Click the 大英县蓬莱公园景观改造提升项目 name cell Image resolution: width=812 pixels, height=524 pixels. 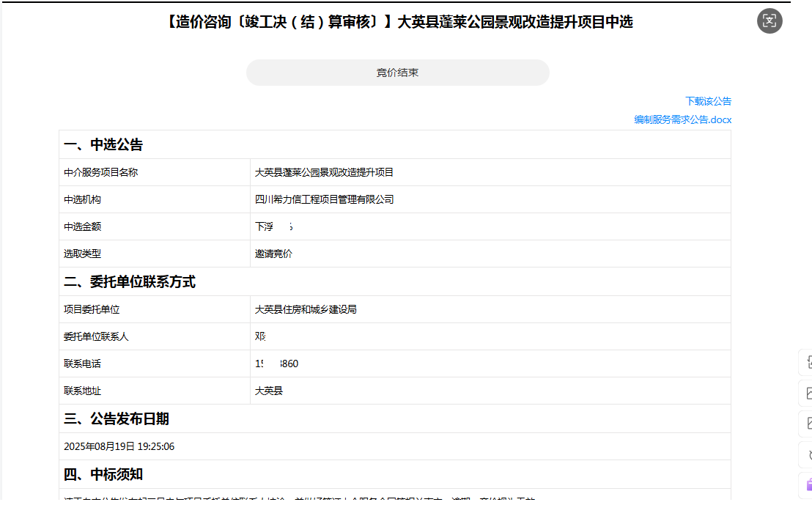coord(324,172)
